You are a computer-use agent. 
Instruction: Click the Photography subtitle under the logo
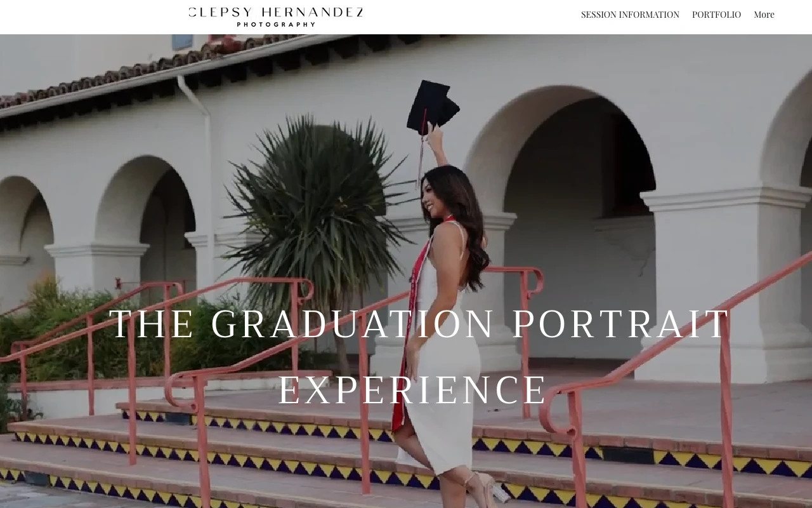(x=276, y=25)
